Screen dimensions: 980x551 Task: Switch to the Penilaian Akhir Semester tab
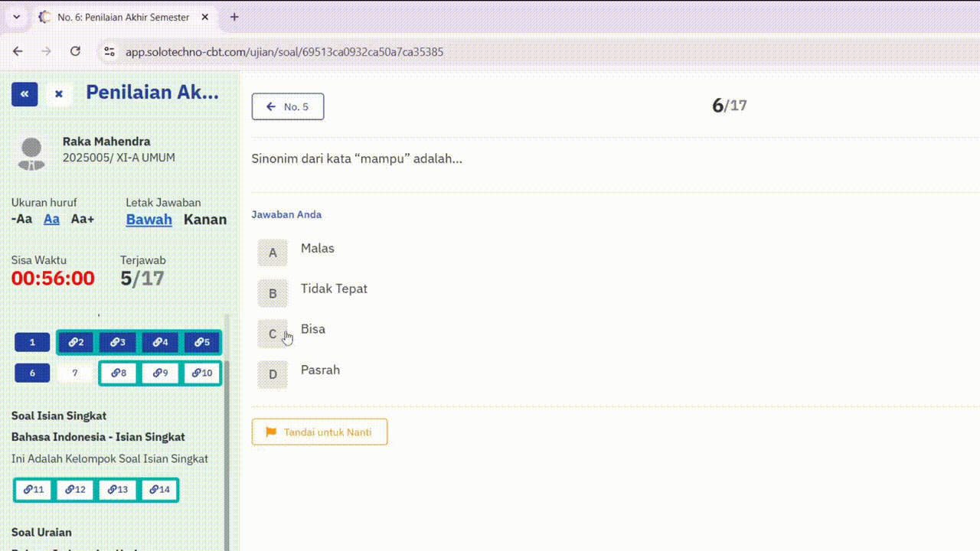[122, 17]
